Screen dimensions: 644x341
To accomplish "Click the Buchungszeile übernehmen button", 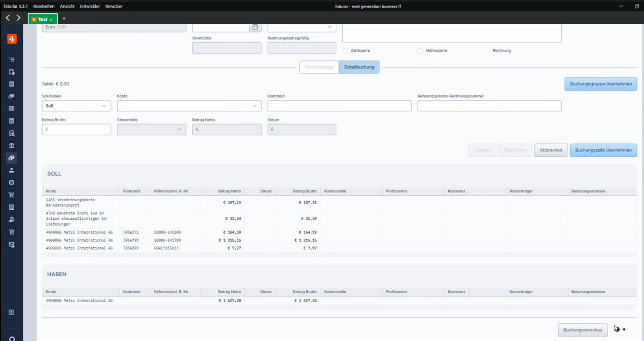I will pos(603,150).
